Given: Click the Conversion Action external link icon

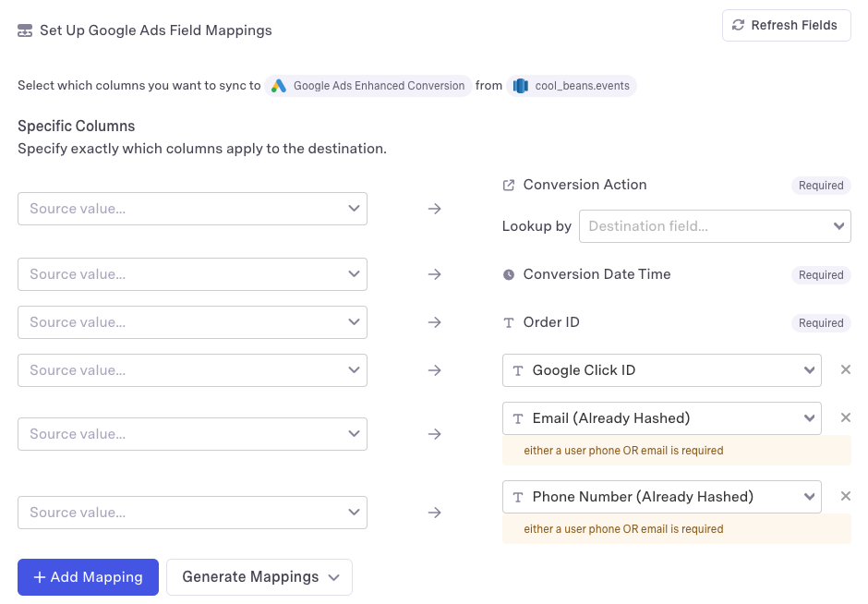Looking at the screenshot, I should [508, 185].
